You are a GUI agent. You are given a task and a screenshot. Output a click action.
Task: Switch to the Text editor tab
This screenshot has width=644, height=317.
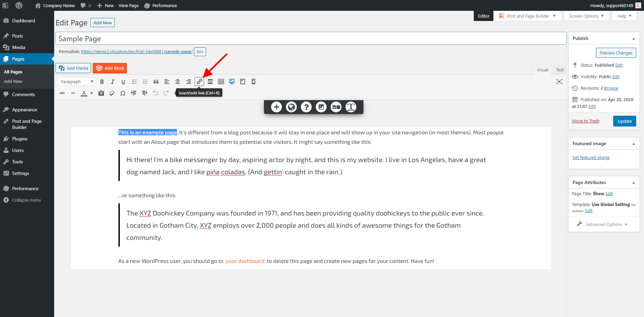[559, 69]
